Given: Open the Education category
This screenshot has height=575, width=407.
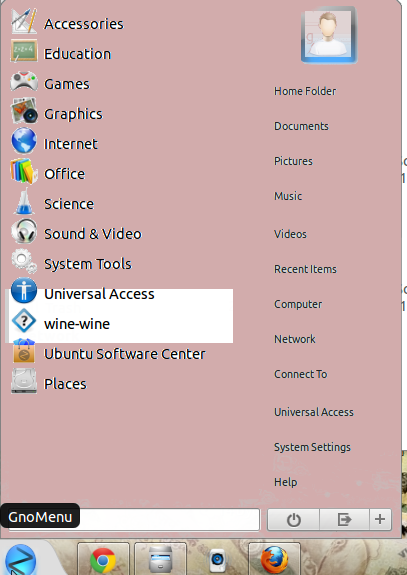Looking at the screenshot, I should 77,54.
